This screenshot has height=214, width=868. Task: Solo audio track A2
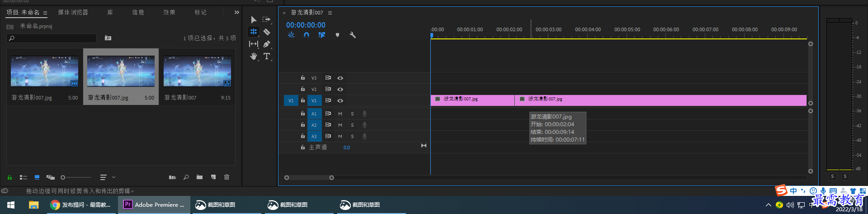pyautogui.click(x=352, y=125)
